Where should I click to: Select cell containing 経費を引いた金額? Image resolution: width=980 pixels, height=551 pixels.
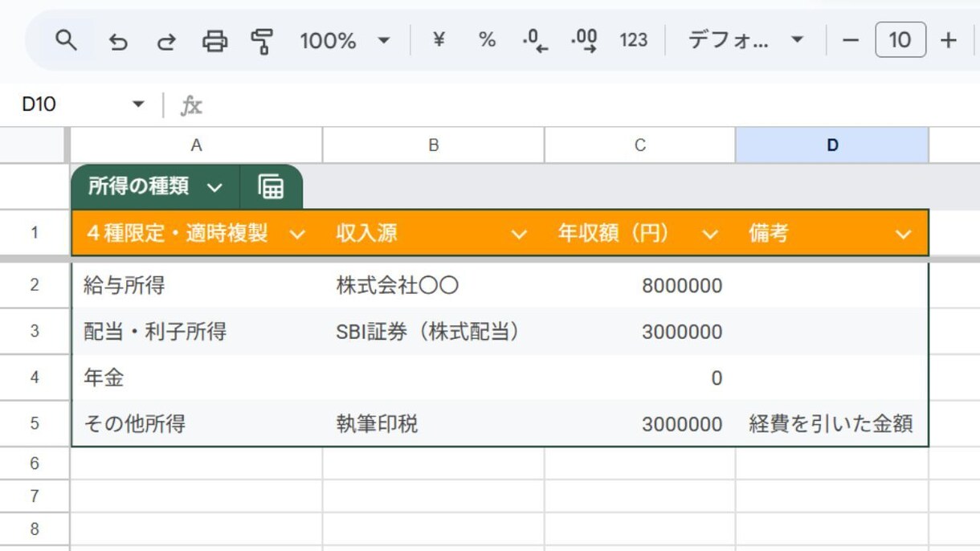831,423
